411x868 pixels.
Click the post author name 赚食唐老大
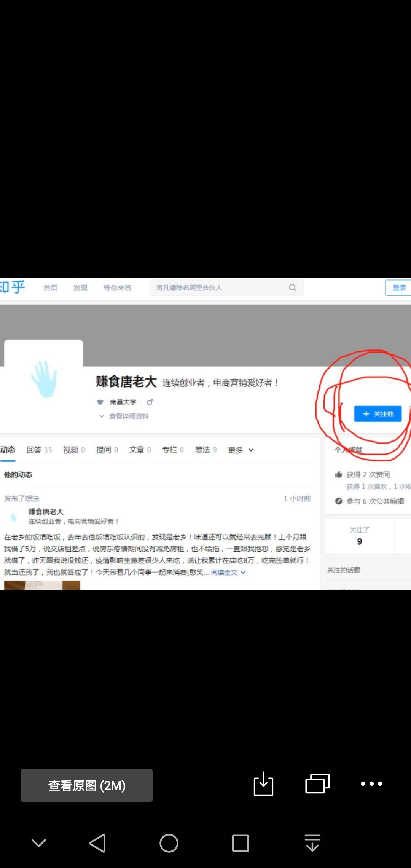pyautogui.click(x=46, y=512)
